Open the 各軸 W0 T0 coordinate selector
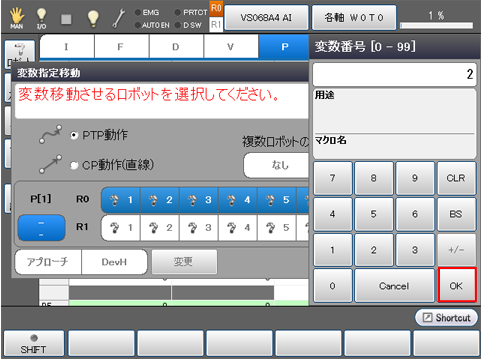The height and width of the screenshot is (360, 481). pos(354,17)
